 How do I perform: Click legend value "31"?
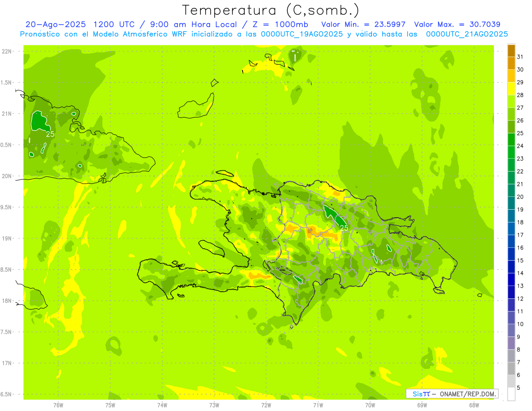(520, 57)
